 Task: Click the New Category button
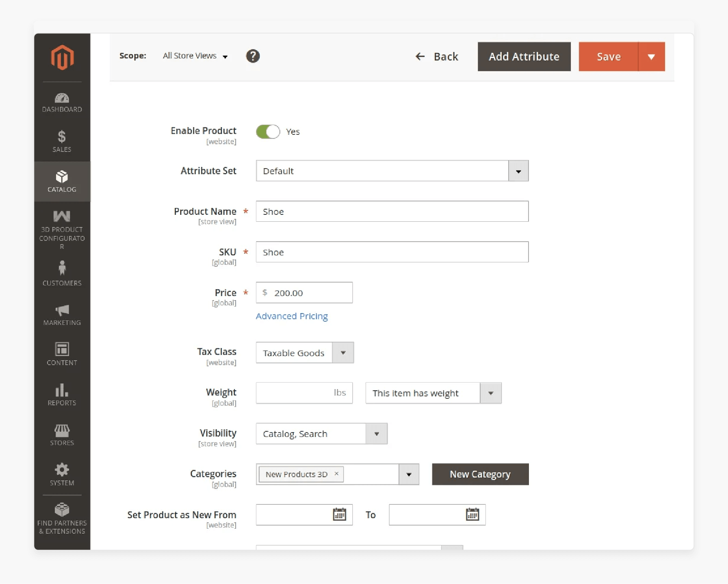[x=480, y=474]
